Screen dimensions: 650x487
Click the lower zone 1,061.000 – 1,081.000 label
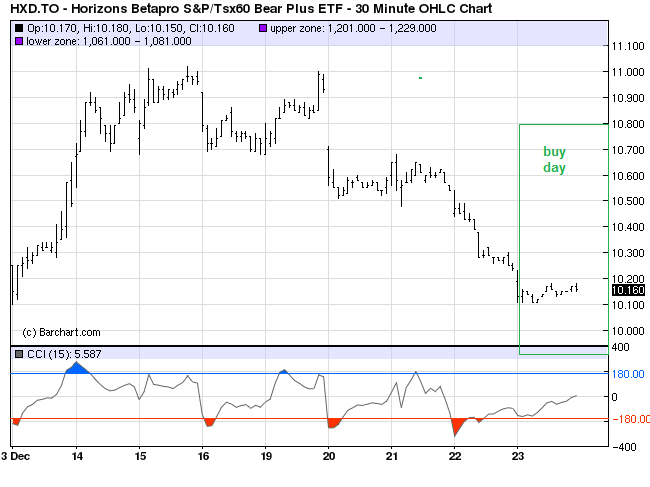[109, 41]
